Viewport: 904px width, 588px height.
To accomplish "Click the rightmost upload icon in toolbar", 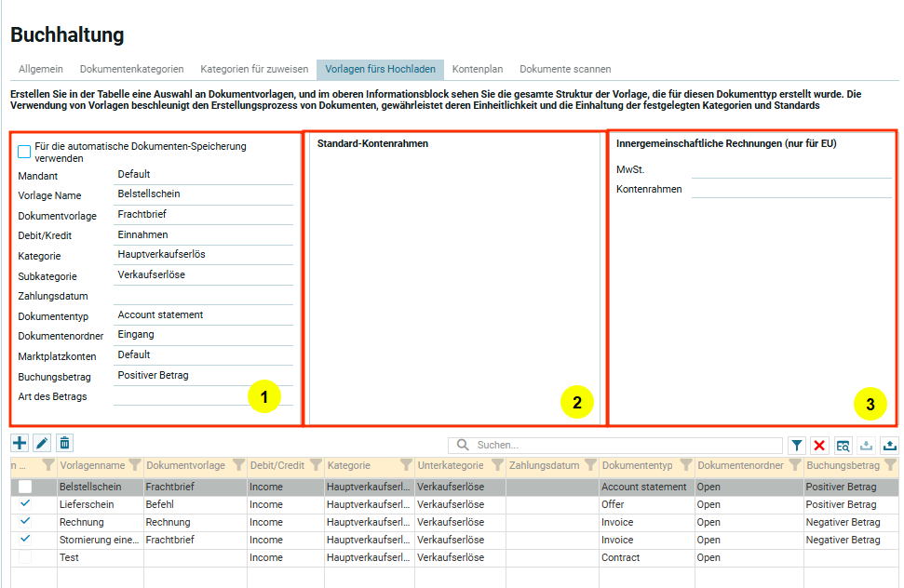I will (x=889, y=446).
